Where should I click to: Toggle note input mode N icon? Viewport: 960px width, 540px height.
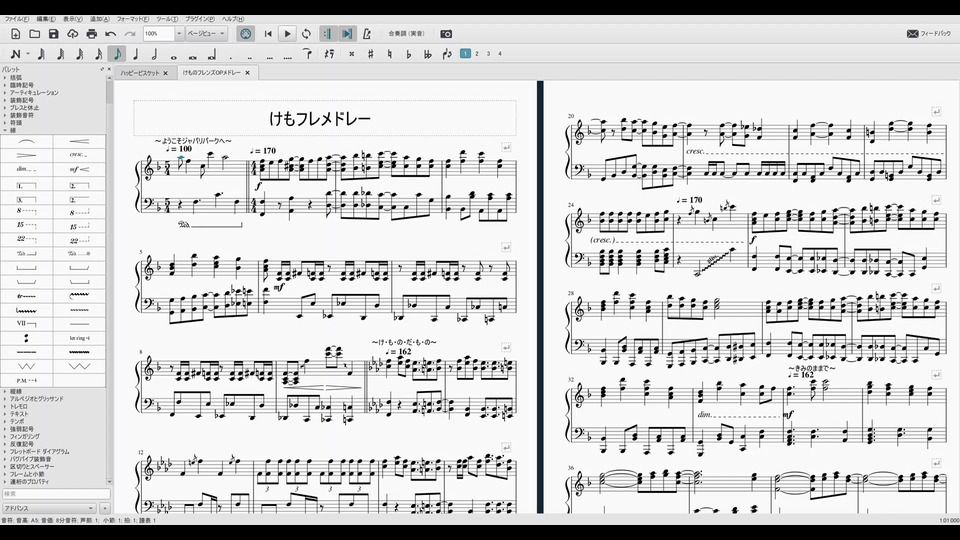(16, 54)
